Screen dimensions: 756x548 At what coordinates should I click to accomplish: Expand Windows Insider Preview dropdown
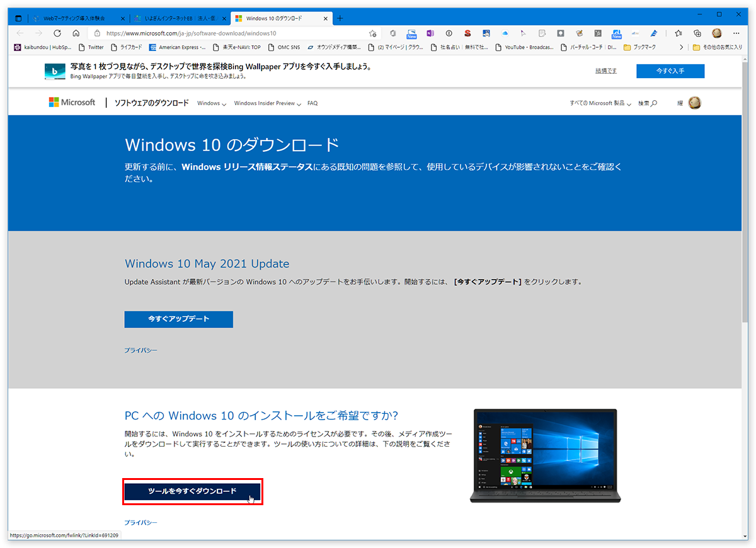pos(268,103)
